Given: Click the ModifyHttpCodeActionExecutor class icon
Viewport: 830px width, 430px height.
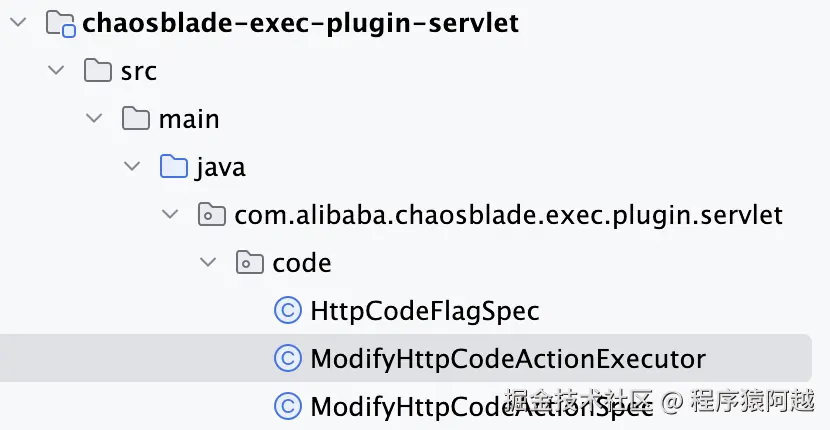Looking at the screenshot, I should point(288,358).
